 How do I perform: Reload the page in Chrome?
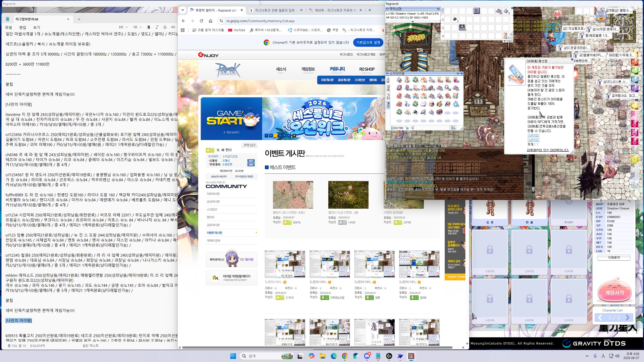coord(202,21)
